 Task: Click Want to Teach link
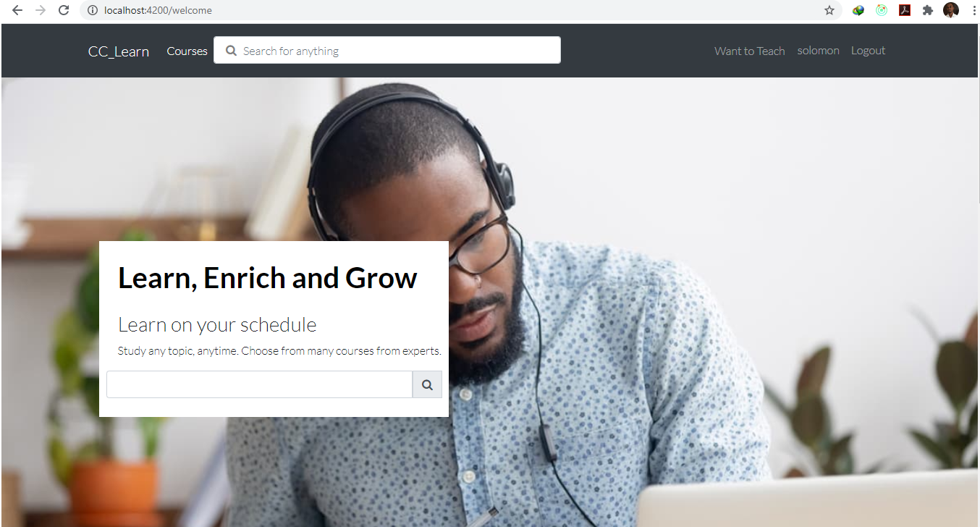point(749,51)
